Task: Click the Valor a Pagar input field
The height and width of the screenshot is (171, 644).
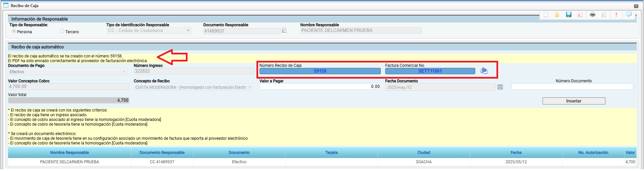Action: coord(320,87)
